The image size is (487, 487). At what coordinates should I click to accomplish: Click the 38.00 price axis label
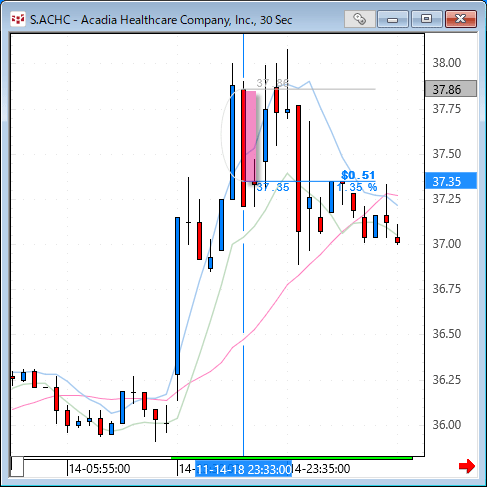pos(447,63)
